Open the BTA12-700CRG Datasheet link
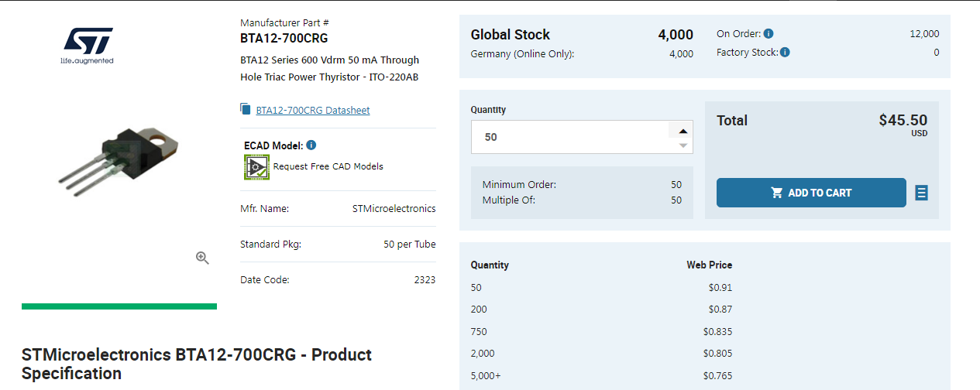980x390 pixels. click(x=313, y=111)
